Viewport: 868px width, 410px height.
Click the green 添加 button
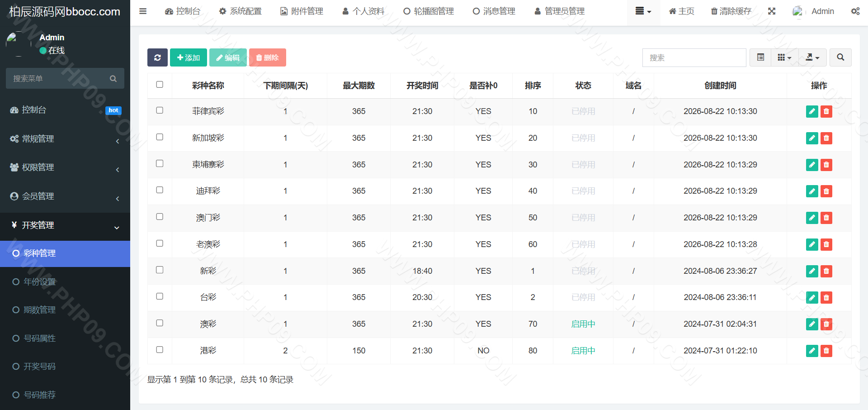(x=189, y=57)
